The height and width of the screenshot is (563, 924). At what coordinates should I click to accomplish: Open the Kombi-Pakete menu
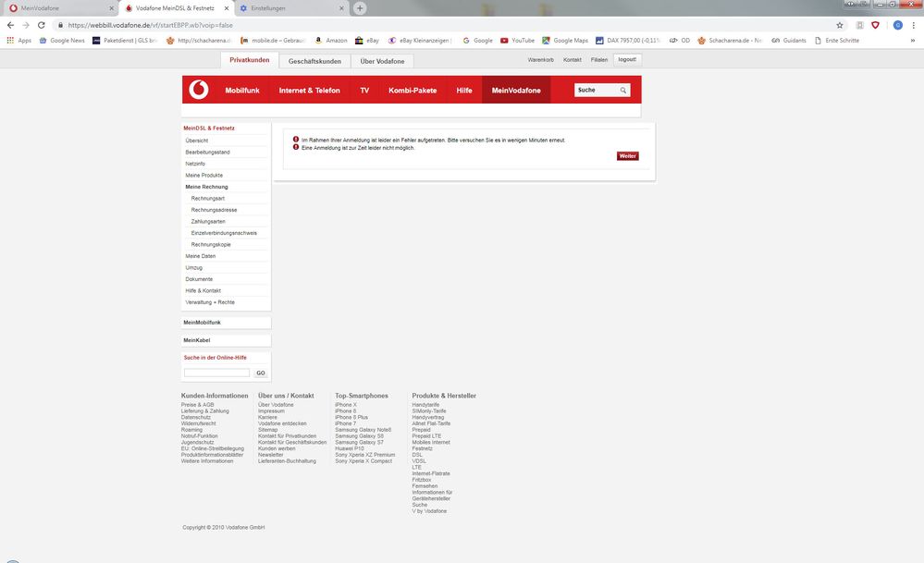[413, 90]
